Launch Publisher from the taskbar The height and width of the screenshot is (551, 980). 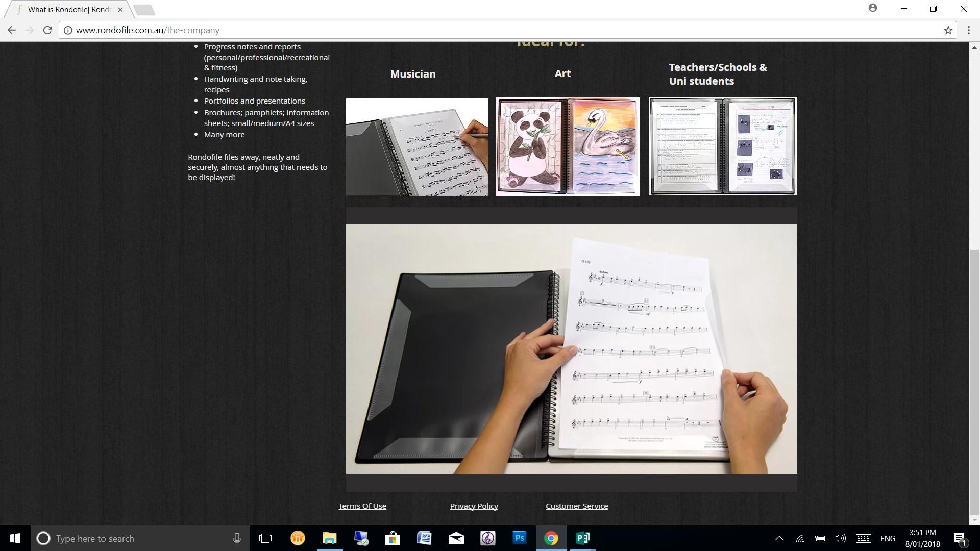582,538
